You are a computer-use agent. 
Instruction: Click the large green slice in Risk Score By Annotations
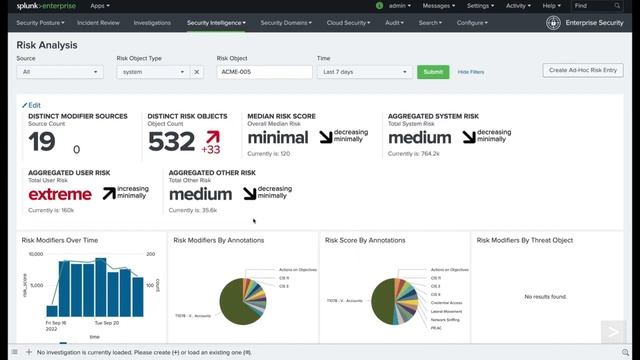coord(384,302)
